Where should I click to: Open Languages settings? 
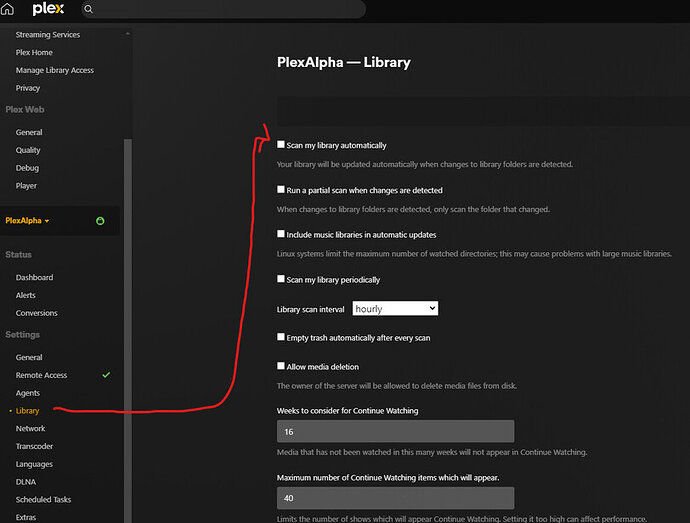[x=34, y=464]
